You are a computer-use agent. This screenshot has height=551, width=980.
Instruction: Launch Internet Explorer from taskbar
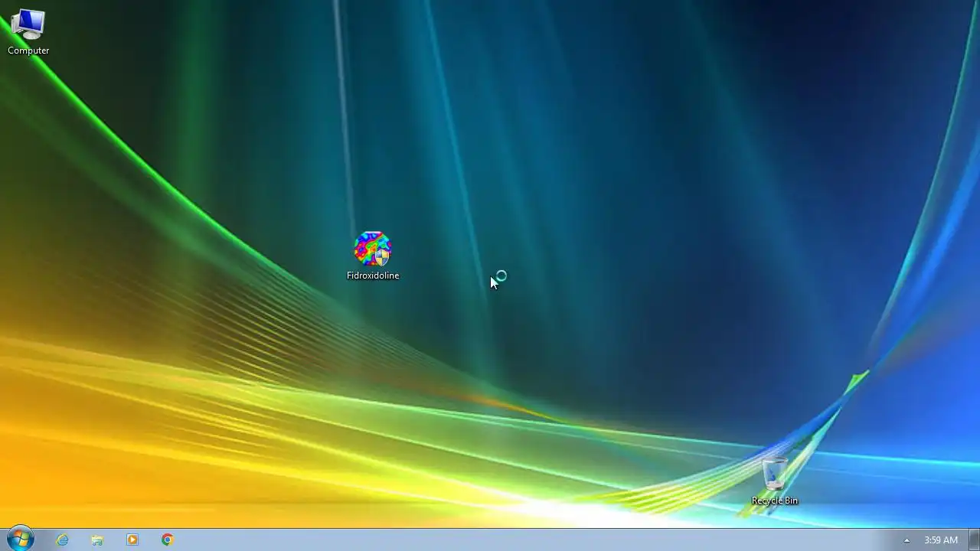click(x=62, y=540)
